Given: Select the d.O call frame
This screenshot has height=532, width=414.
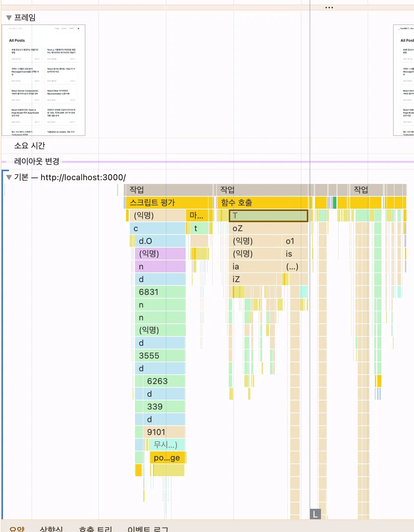Looking at the screenshot, I should click(160, 241).
